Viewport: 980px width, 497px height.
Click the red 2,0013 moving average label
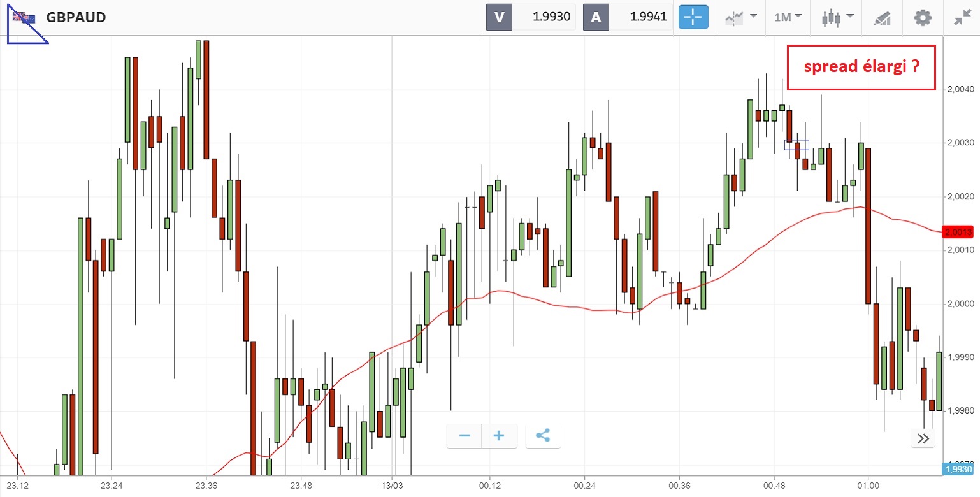958,232
